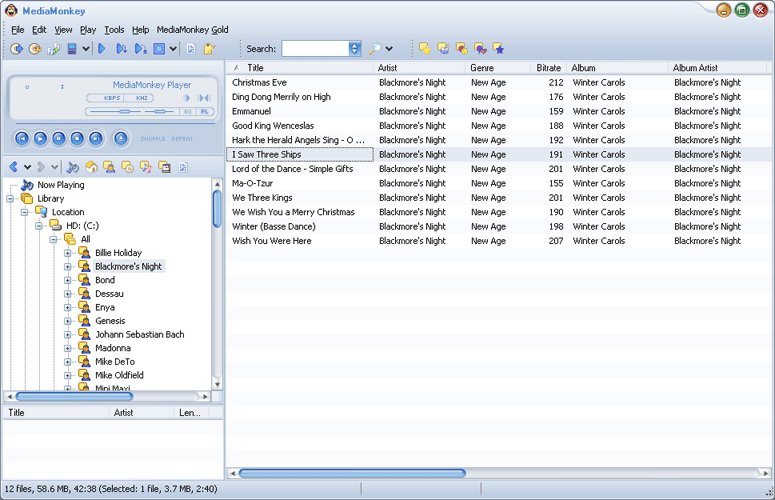Viewport: 775px width, 500px height.
Task: Click the Play Now blue arrow toolbar icon
Action: [x=102, y=48]
